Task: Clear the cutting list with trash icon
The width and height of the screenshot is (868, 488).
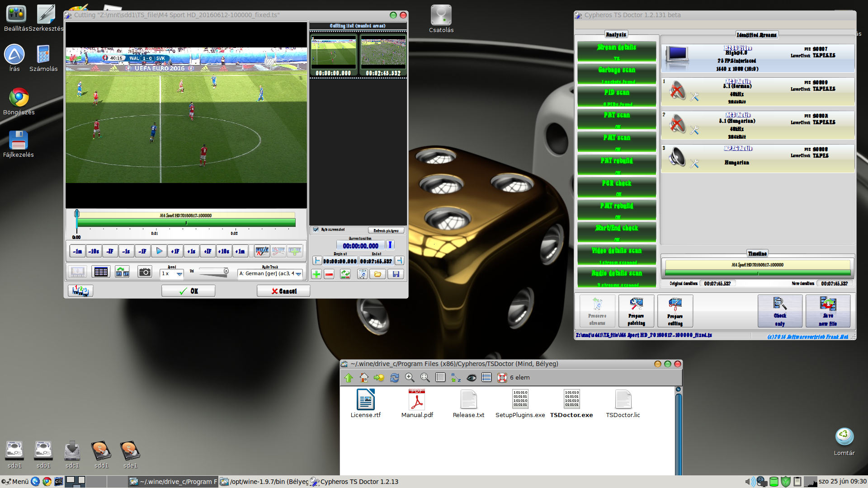Action: click(362, 274)
